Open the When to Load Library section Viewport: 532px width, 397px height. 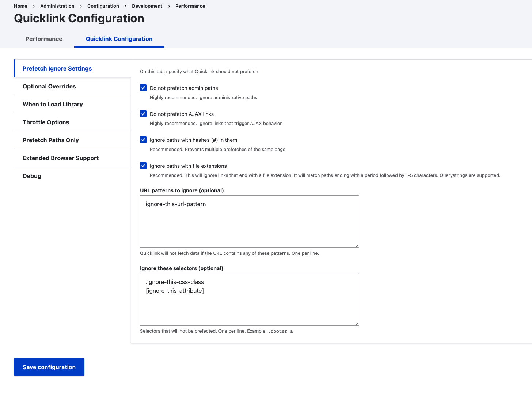[53, 104]
